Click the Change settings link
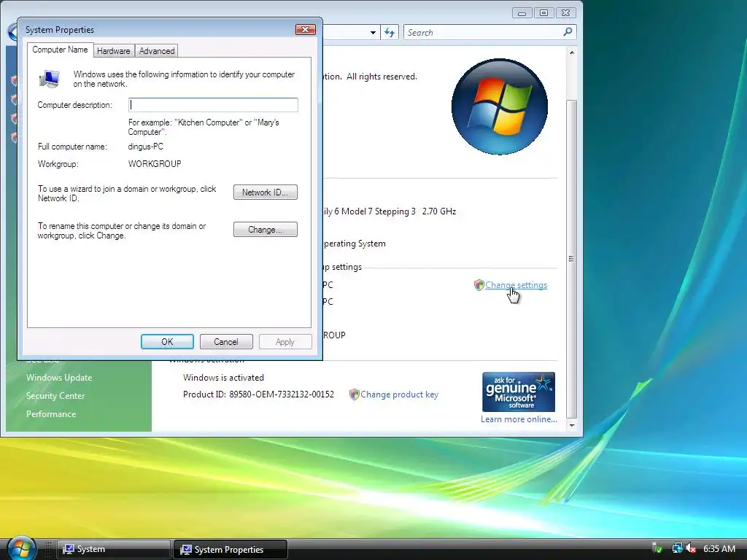 click(x=516, y=285)
